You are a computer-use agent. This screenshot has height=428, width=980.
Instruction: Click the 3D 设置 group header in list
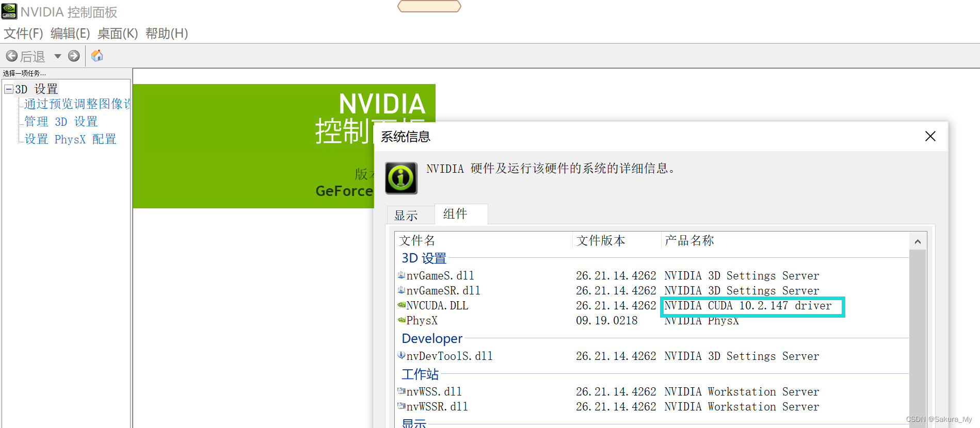click(x=424, y=258)
